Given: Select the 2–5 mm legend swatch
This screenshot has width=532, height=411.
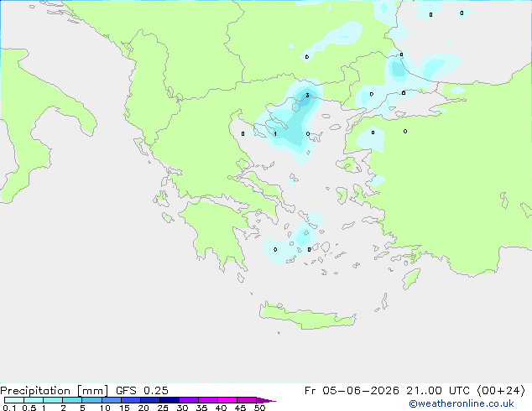Looking at the screenshot, I should pos(72,400).
